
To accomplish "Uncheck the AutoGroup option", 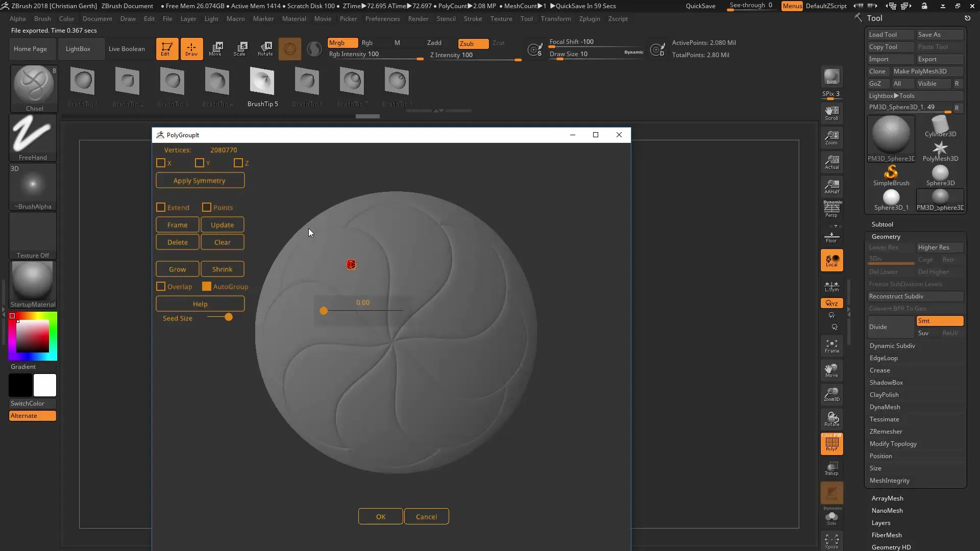I will point(207,286).
